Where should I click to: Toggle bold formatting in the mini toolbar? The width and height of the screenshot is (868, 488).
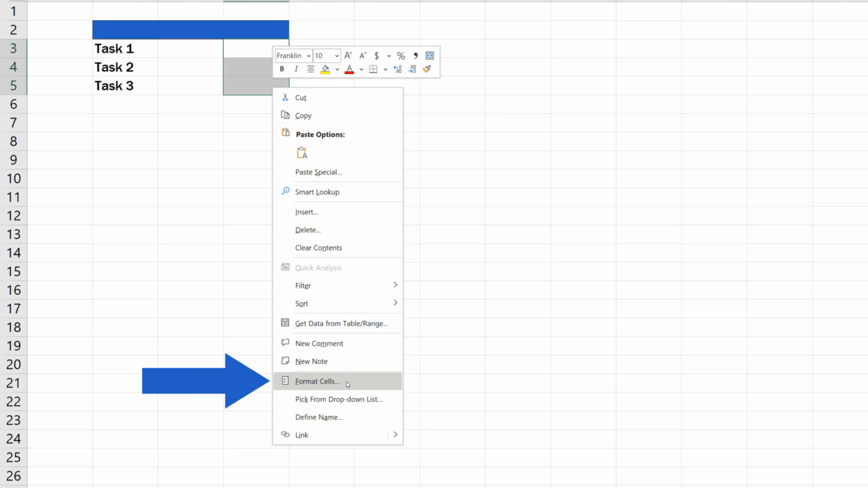pos(282,69)
